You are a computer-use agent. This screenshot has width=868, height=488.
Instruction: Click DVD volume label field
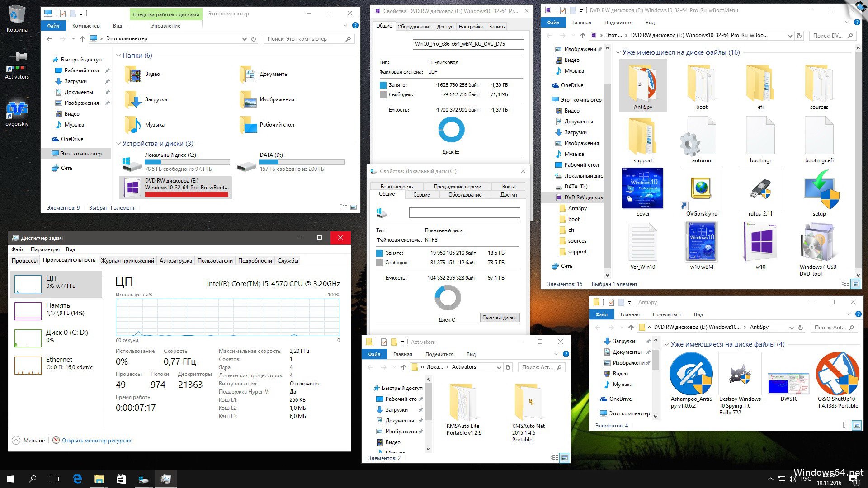468,44
